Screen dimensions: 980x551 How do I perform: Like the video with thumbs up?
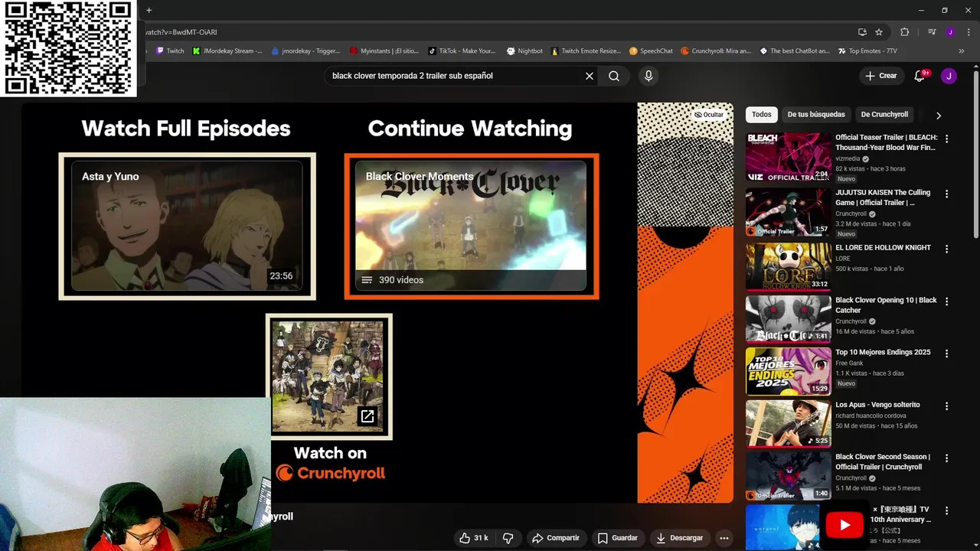click(x=474, y=538)
